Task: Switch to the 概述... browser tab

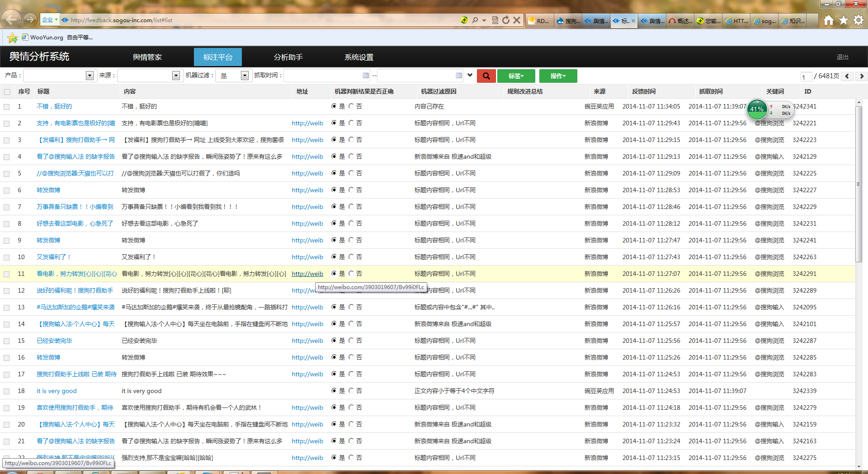Action: click(681, 21)
